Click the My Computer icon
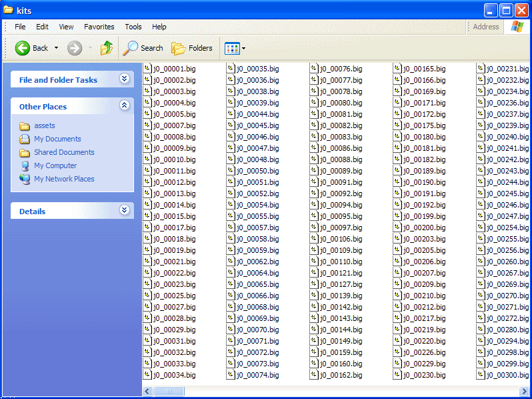532x399 pixels. point(25,166)
